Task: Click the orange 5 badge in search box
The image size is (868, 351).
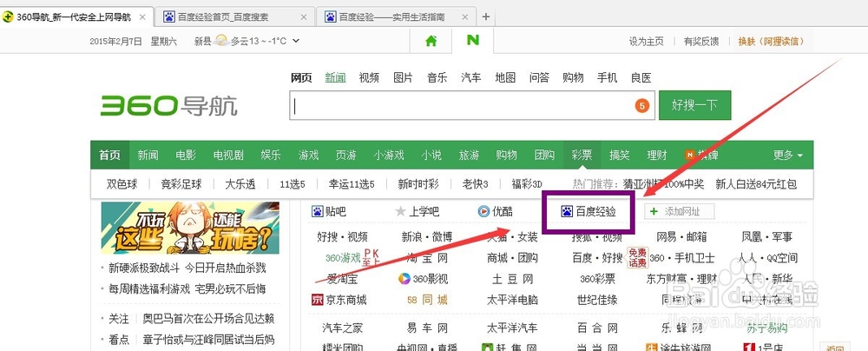Action: point(641,105)
